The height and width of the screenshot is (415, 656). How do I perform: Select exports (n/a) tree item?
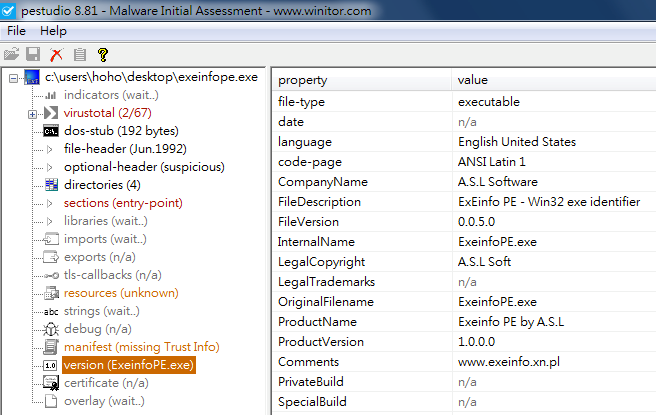100,257
